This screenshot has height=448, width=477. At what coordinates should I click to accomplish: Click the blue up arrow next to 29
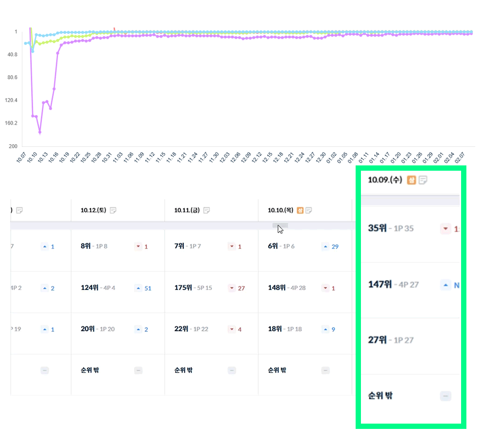coord(326,247)
